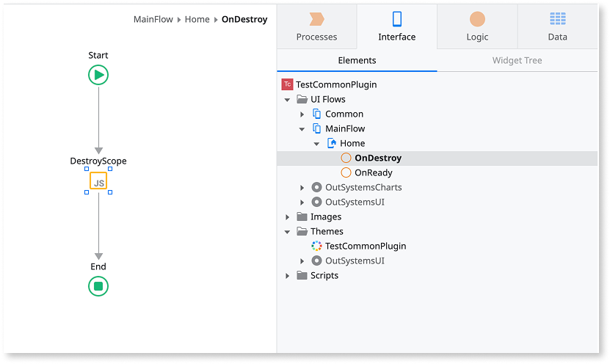Click the End label in the flow

tap(98, 266)
